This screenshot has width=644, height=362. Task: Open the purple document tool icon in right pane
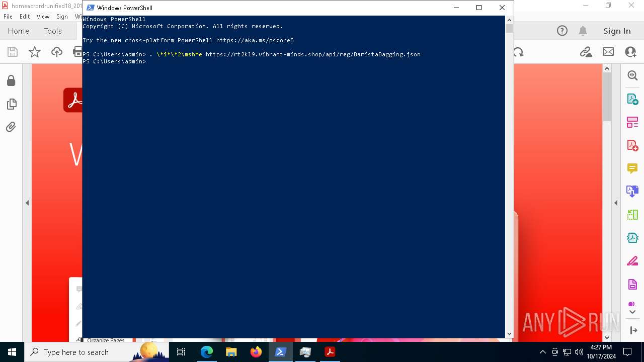tap(632, 284)
